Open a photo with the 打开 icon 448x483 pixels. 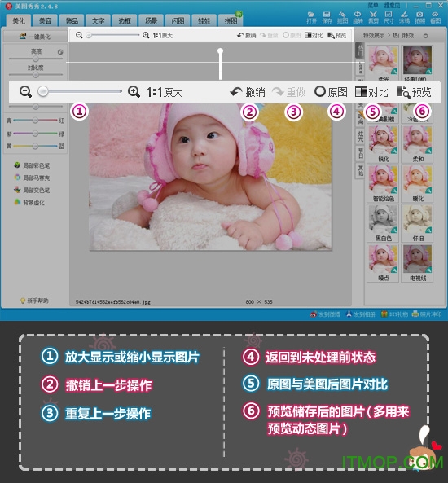click(311, 17)
